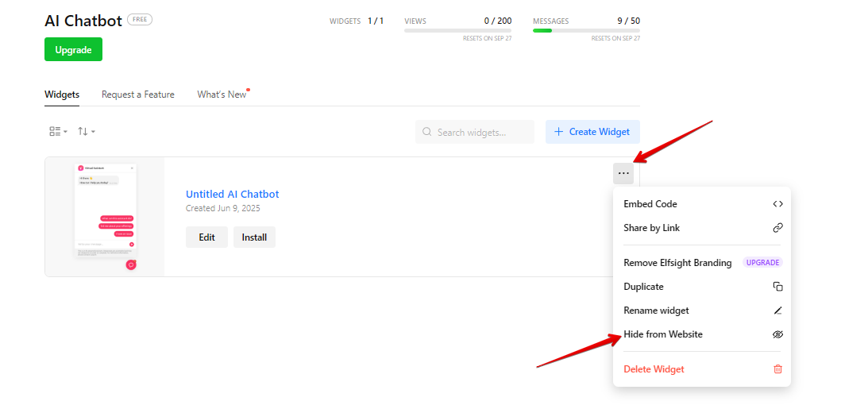Image resolution: width=868 pixels, height=409 pixels.
Task: Choose Duplicate from the menu
Action: [702, 287]
